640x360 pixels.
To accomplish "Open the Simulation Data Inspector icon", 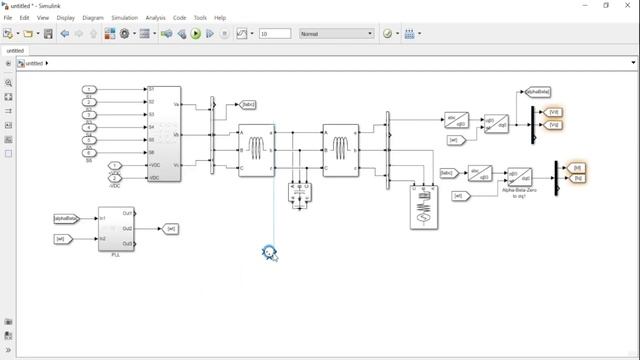I will point(242,34).
